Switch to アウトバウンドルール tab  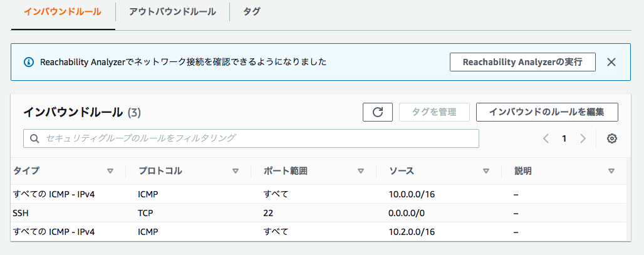coord(172,12)
